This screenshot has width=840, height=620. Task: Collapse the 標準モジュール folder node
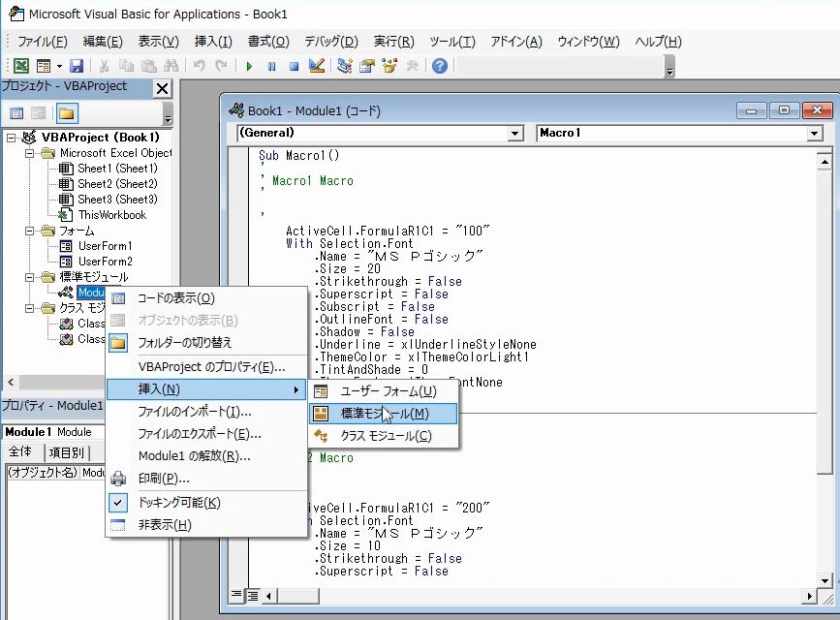[29, 277]
